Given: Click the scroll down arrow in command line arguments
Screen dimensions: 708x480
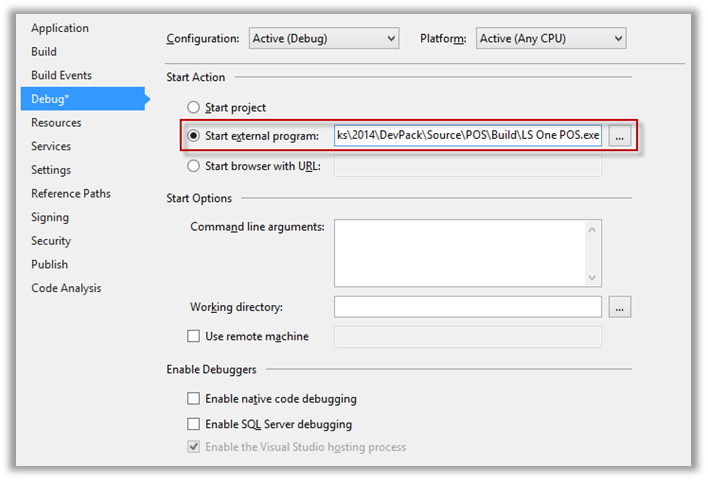Looking at the screenshot, I should (x=592, y=277).
